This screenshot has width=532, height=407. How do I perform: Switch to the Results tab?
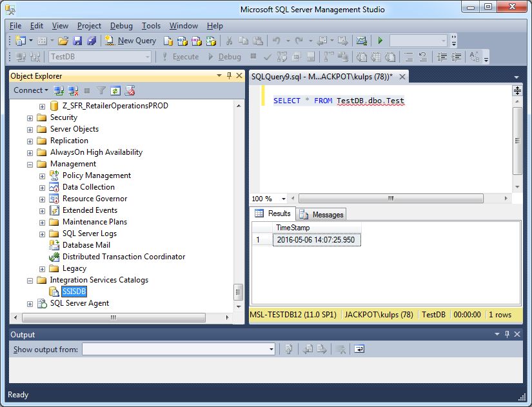pyautogui.click(x=273, y=213)
